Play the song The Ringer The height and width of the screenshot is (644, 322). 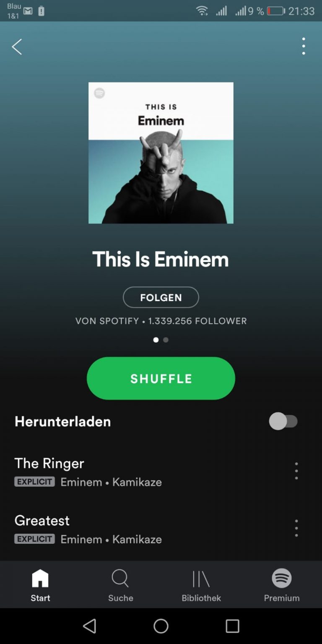(x=49, y=463)
